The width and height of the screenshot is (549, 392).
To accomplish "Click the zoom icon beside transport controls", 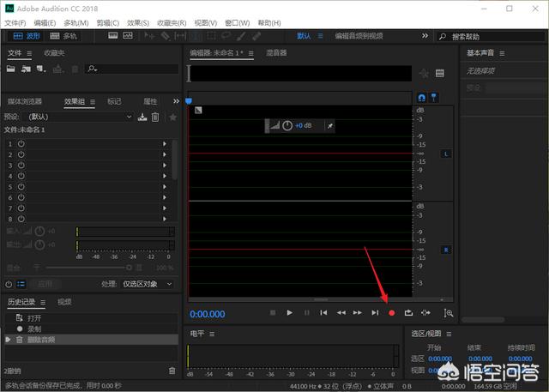I will tap(448, 313).
